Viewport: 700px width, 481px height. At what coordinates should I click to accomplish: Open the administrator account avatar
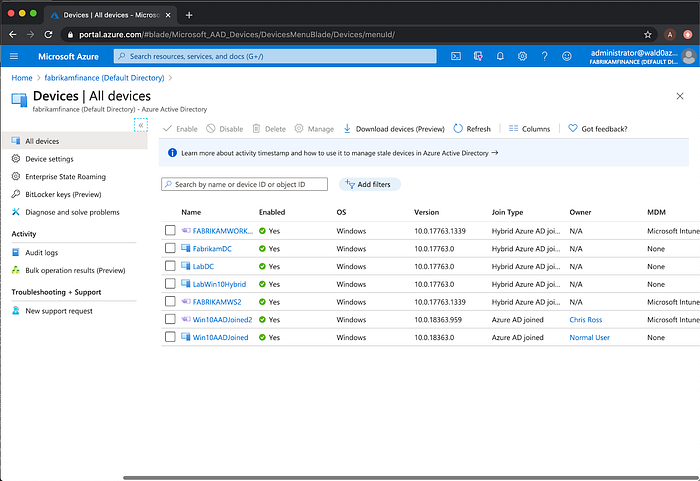point(689,56)
